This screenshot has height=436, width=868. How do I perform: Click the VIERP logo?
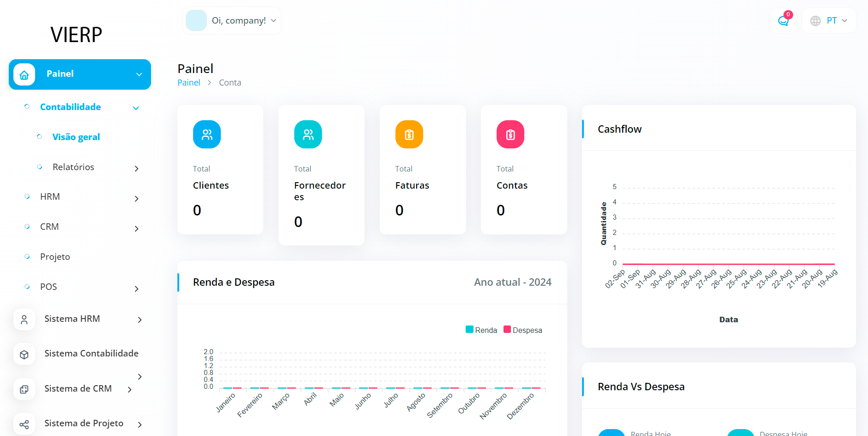[x=76, y=35]
